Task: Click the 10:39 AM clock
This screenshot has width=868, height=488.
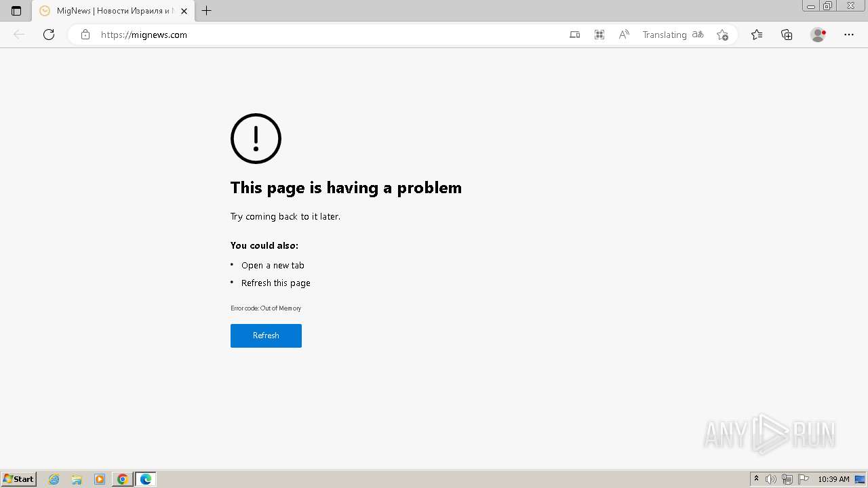Action: 833,479
